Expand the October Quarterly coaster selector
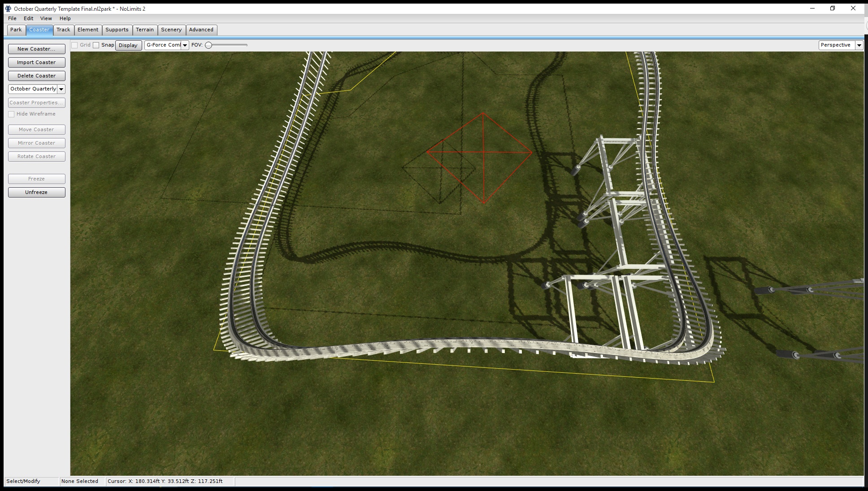The width and height of the screenshot is (868, 491). click(x=61, y=89)
